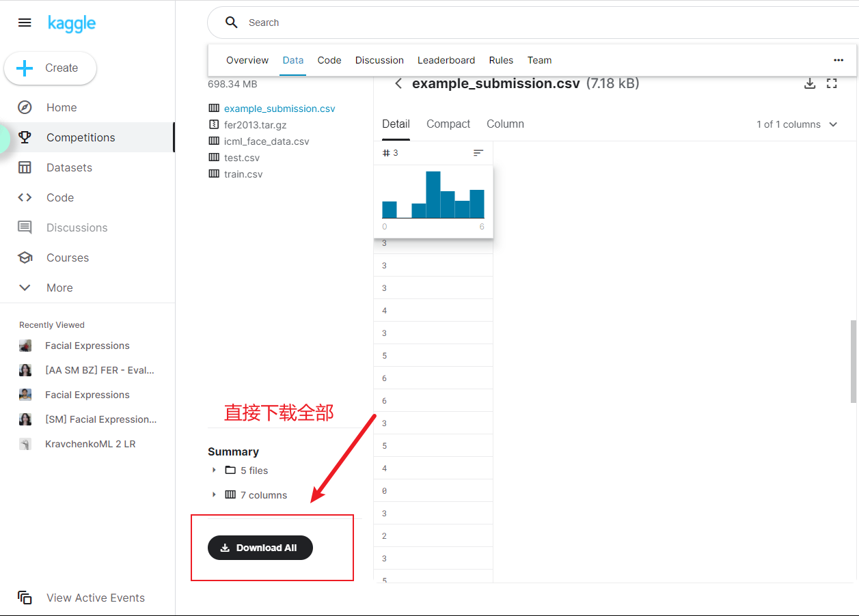Click the vertical scrollbar thumb on the right
Screen dimensions: 859x616
coord(854,361)
